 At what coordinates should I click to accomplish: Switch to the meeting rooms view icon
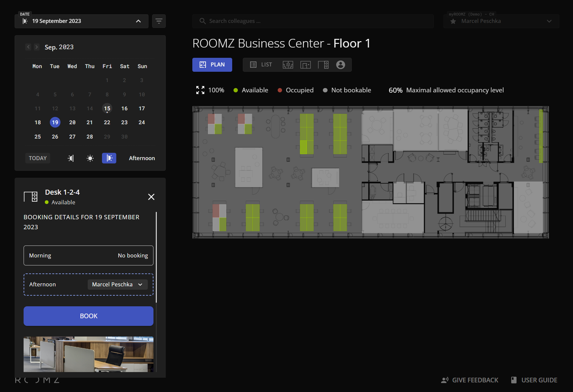(288, 65)
